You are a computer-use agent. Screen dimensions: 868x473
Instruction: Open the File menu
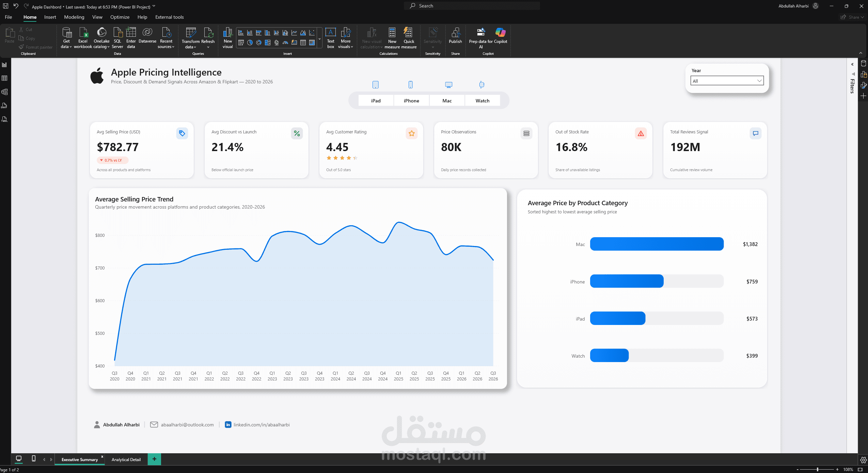[9, 17]
